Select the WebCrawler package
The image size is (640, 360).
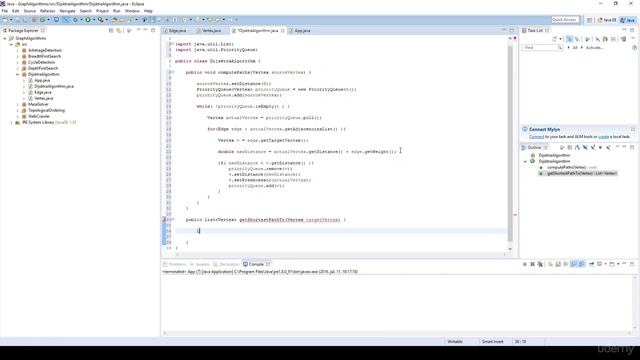[x=39, y=116]
